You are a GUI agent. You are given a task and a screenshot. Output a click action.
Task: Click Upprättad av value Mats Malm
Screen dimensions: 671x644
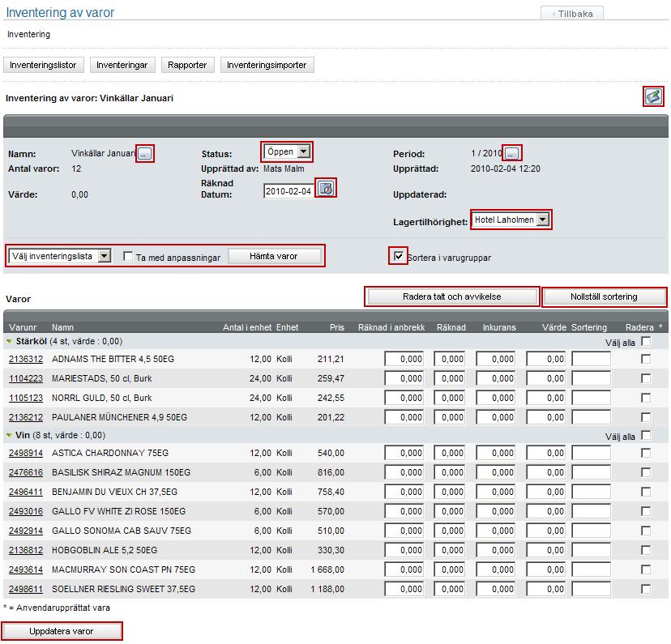pos(284,169)
